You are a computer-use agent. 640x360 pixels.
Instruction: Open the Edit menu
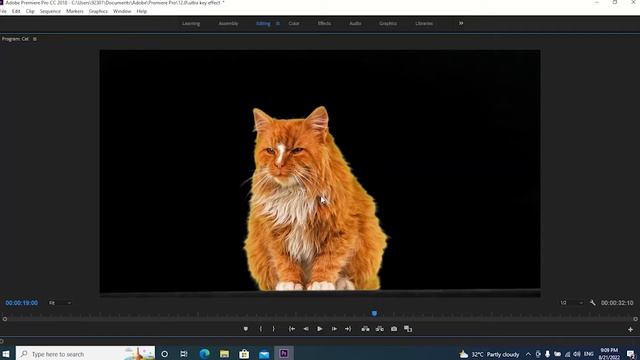coord(16,11)
